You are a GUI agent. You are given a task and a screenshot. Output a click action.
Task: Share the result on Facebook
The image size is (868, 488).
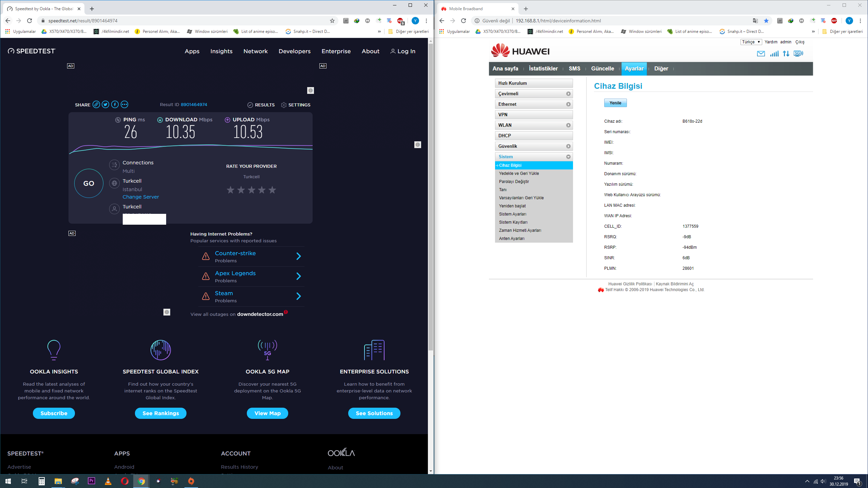(x=115, y=104)
